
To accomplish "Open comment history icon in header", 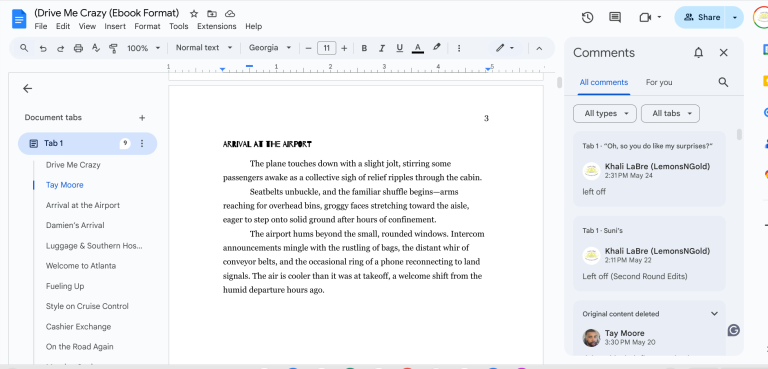I will 615,18.
